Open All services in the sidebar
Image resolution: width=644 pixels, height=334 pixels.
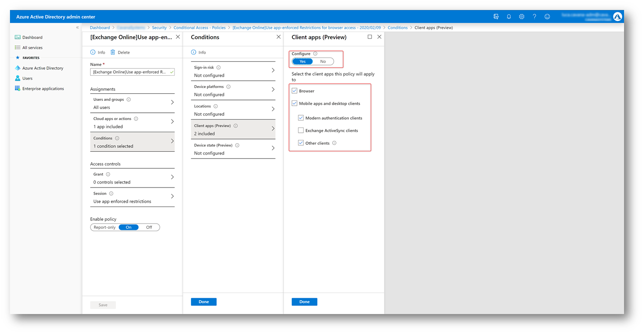32,48
